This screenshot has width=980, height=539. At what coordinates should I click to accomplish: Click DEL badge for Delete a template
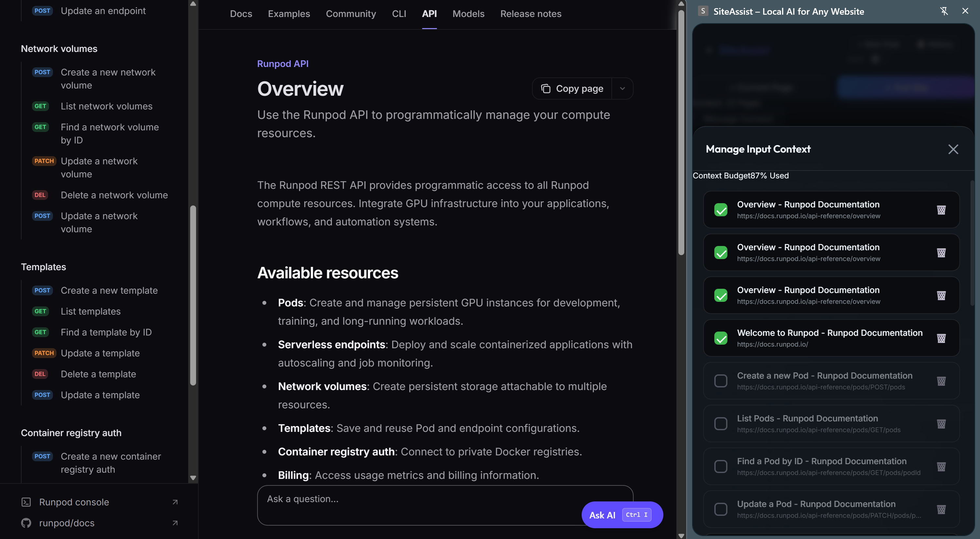click(40, 374)
